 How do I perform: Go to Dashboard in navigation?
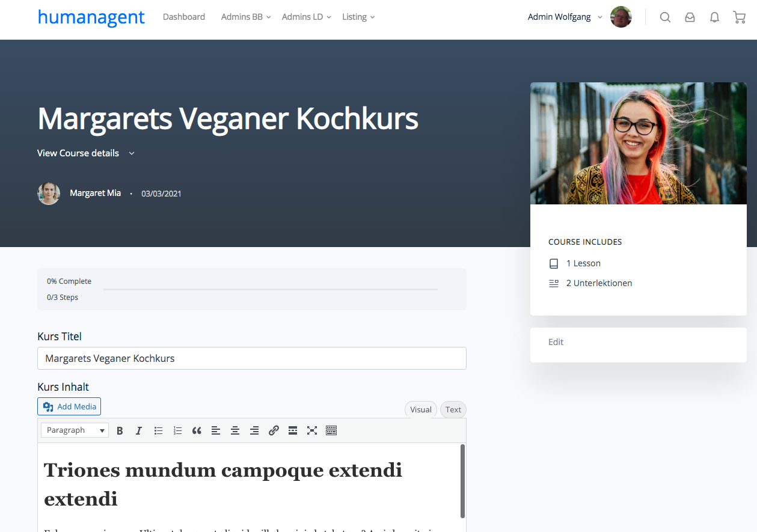[x=184, y=17]
